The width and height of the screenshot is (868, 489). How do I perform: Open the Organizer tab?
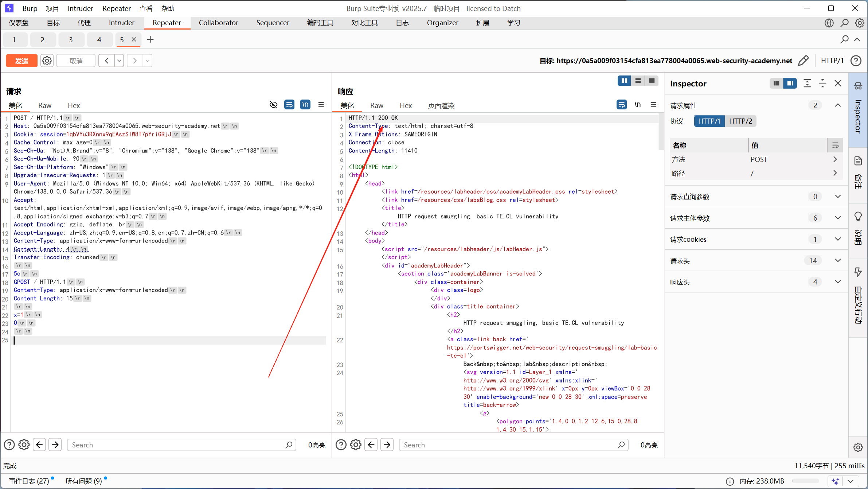coord(442,23)
